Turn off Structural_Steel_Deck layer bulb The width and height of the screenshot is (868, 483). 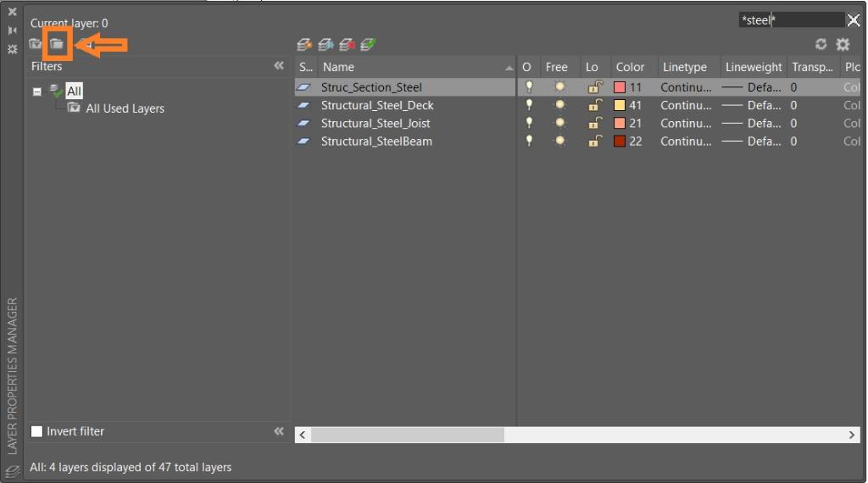click(529, 105)
